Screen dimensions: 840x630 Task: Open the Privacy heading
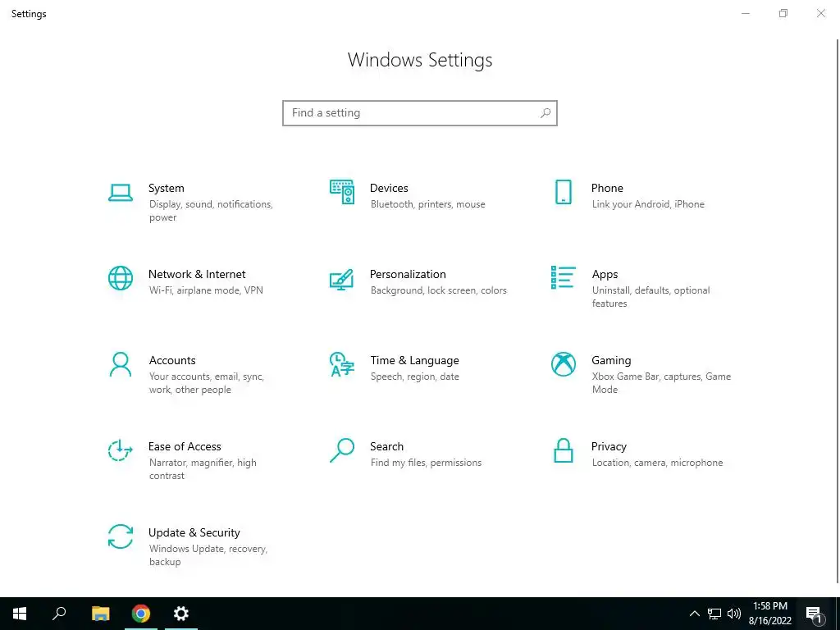[x=609, y=447]
